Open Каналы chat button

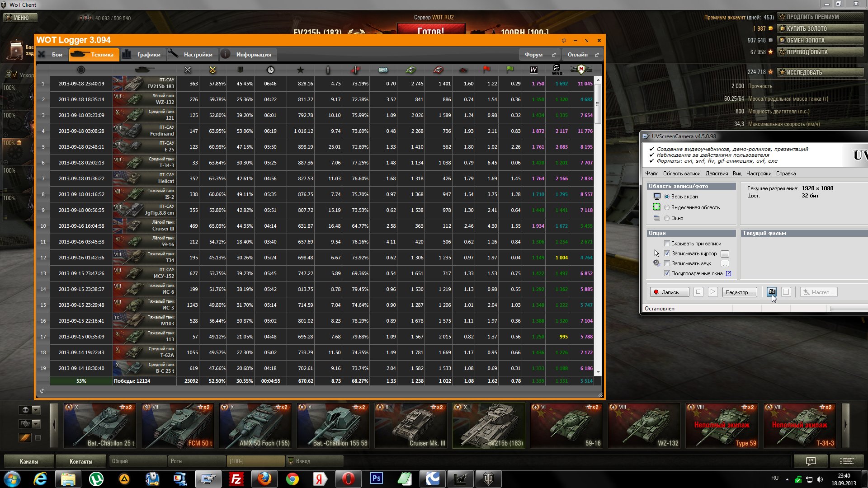29,461
